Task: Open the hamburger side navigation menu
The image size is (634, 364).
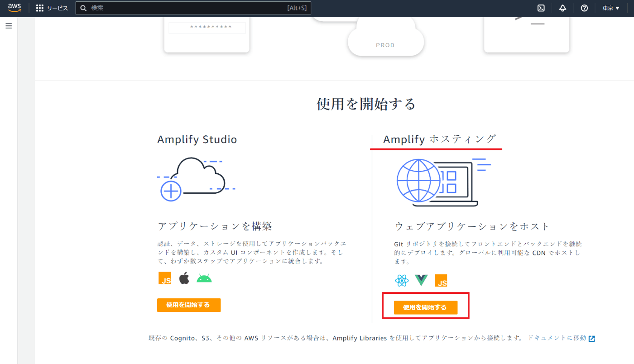Action: click(9, 26)
